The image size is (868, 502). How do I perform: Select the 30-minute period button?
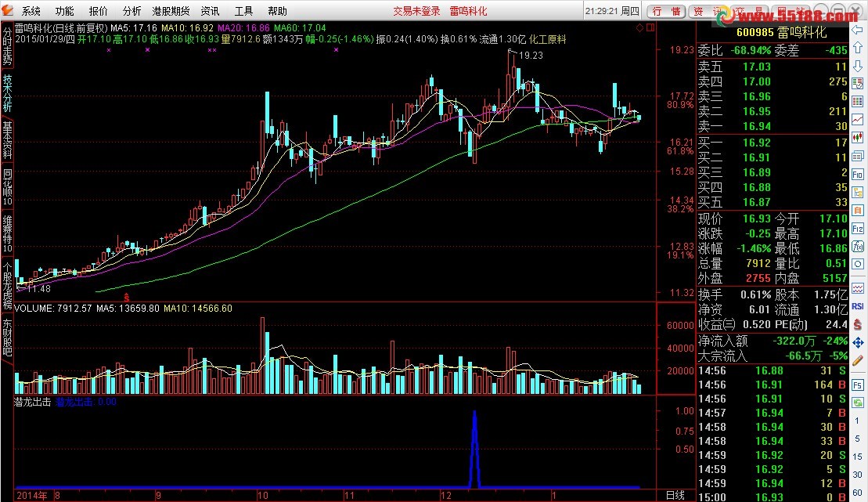(x=858, y=475)
